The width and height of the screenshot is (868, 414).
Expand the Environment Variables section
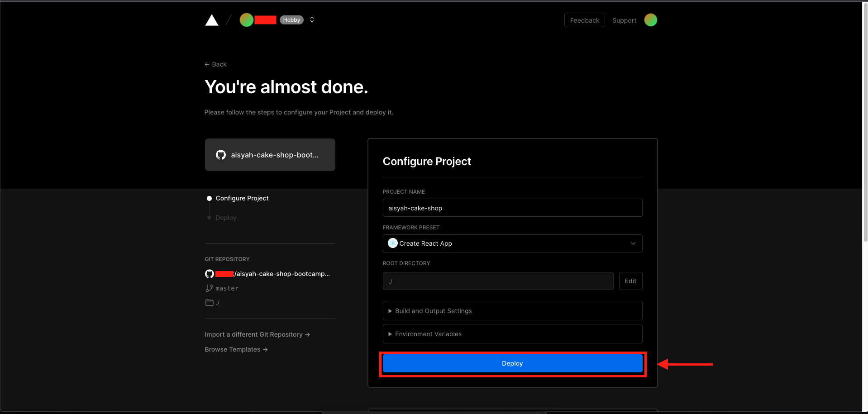coord(512,334)
